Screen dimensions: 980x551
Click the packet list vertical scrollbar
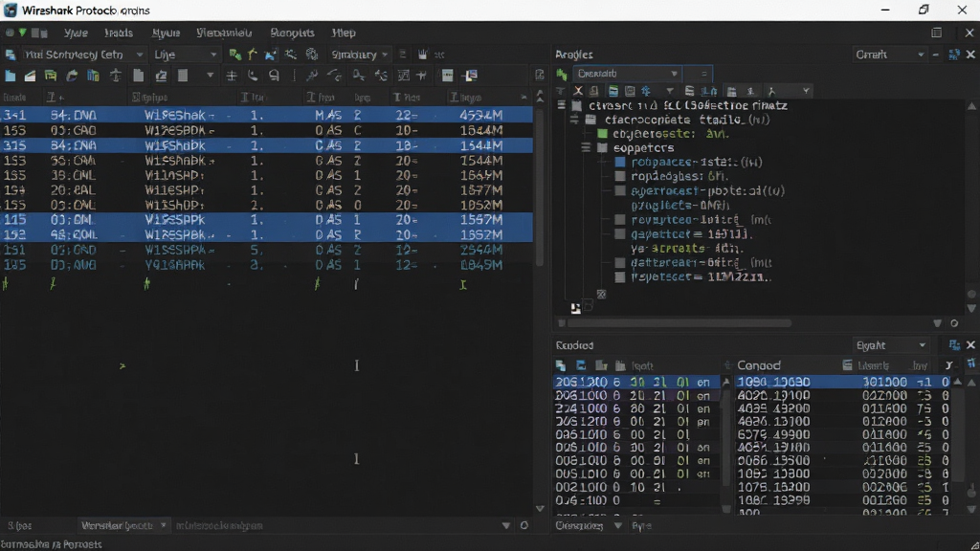[x=540, y=187]
